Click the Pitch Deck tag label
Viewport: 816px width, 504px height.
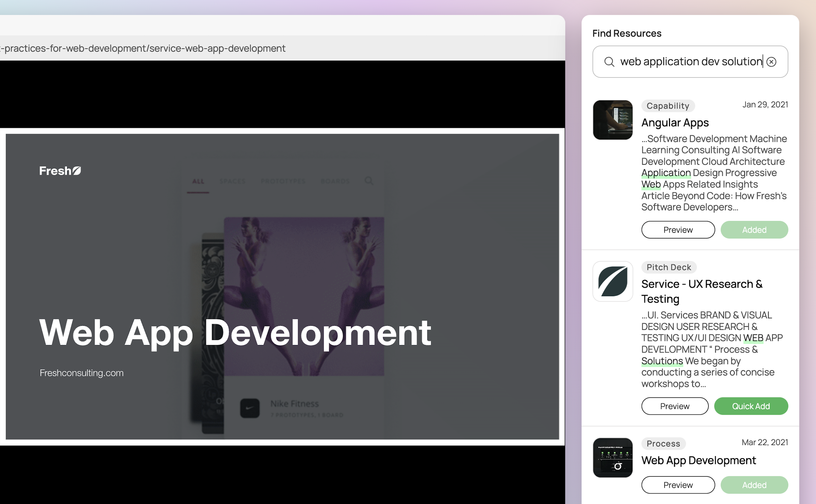pos(669,267)
